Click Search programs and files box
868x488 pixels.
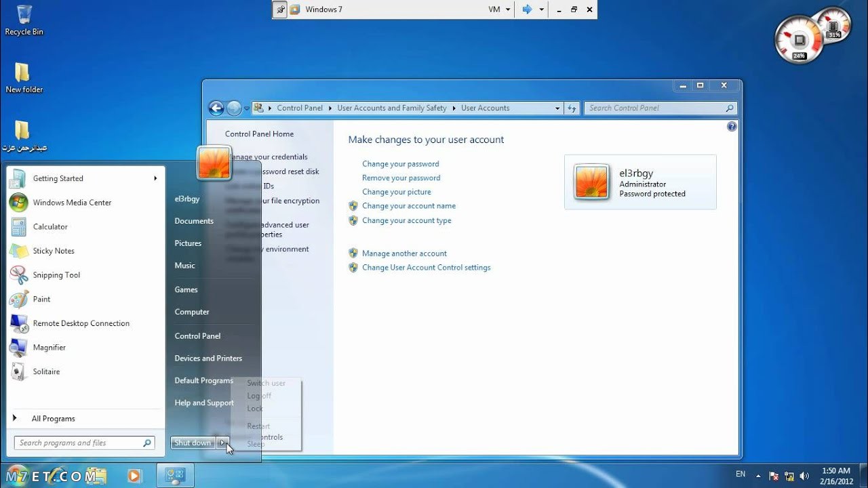[x=84, y=443]
